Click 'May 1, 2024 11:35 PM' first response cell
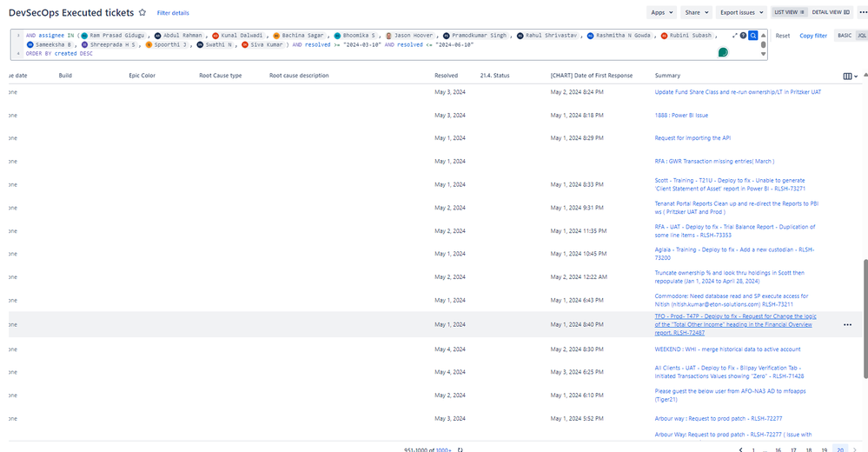This screenshot has height=452, width=868. [x=579, y=231]
